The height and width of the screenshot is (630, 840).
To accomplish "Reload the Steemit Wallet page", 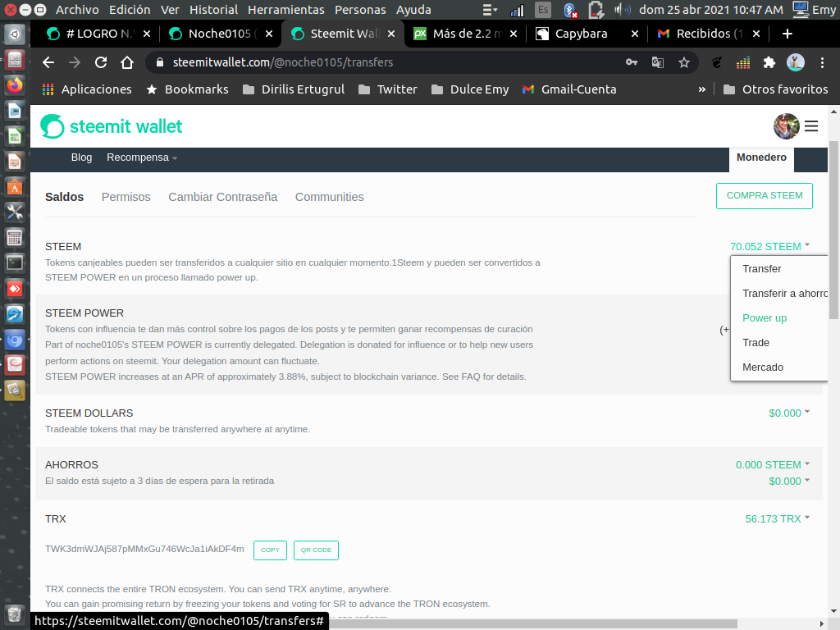I will pos(101,62).
